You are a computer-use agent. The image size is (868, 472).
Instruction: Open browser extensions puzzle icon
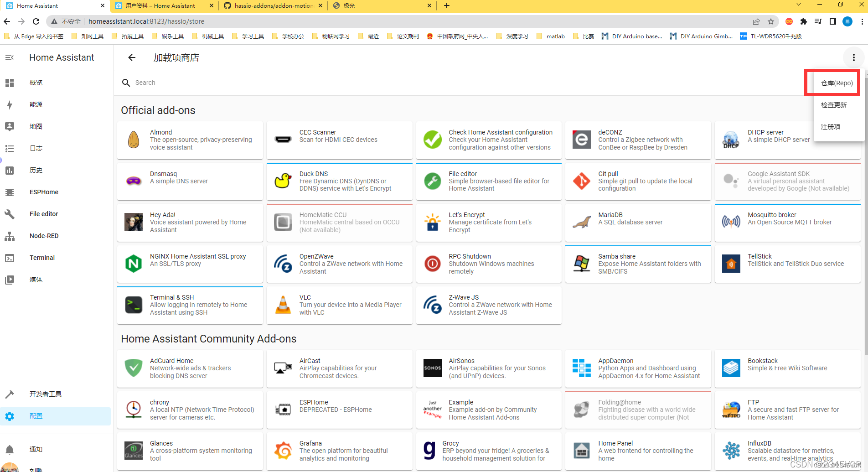coord(804,21)
